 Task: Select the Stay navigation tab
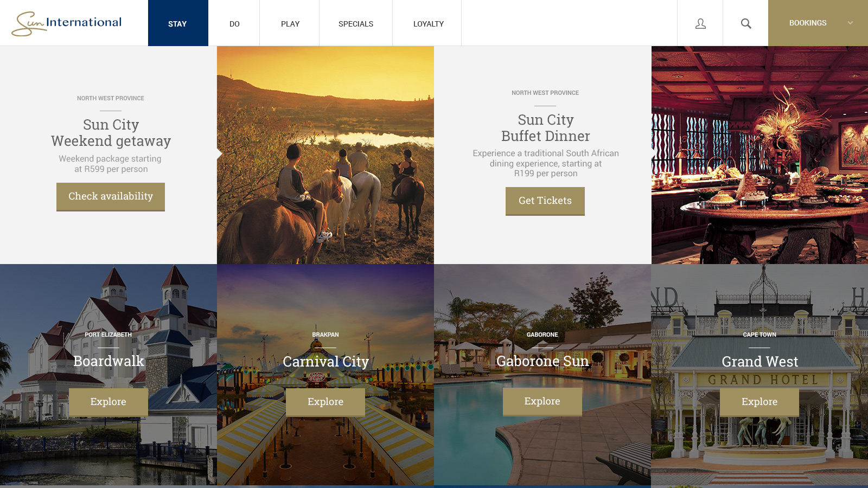coord(178,23)
